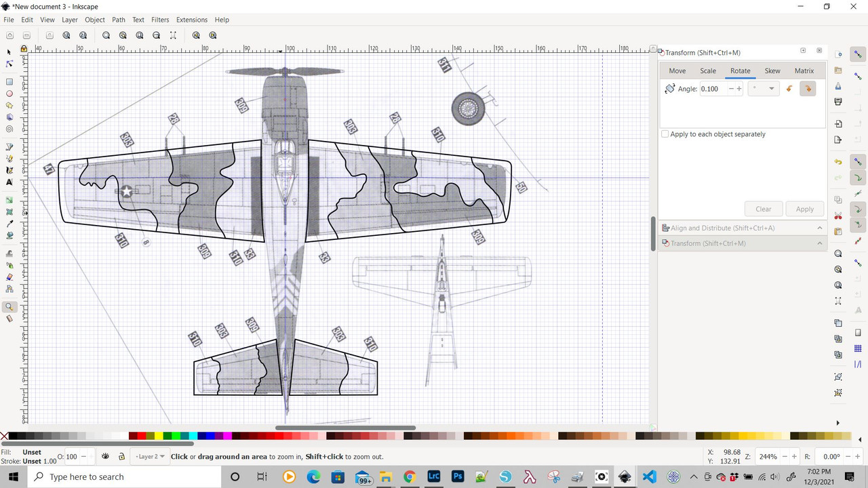Viewport: 868px width, 488px height.
Task: Open the Filters menu
Action: coord(160,20)
